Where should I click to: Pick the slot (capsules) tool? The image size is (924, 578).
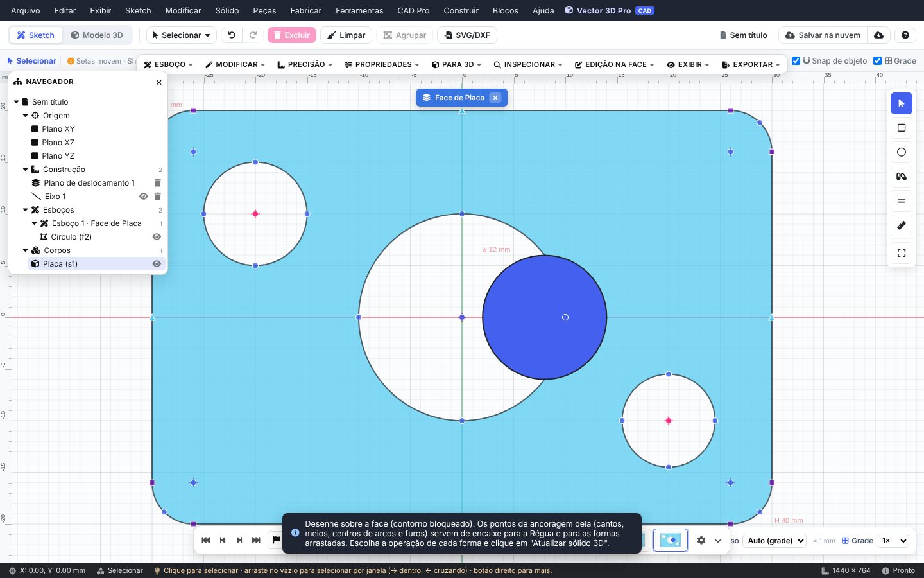pyautogui.click(x=902, y=177)
